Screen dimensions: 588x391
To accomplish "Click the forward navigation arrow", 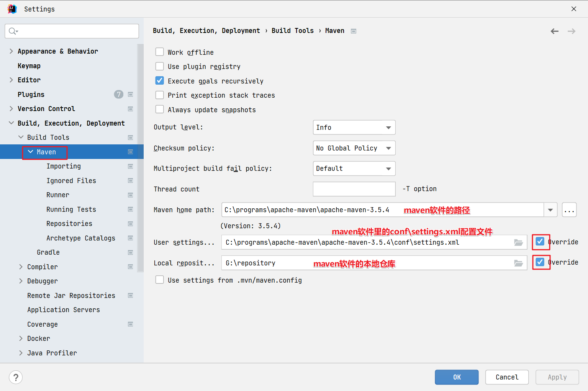I will pyautogui.click(x=572, y=31).
